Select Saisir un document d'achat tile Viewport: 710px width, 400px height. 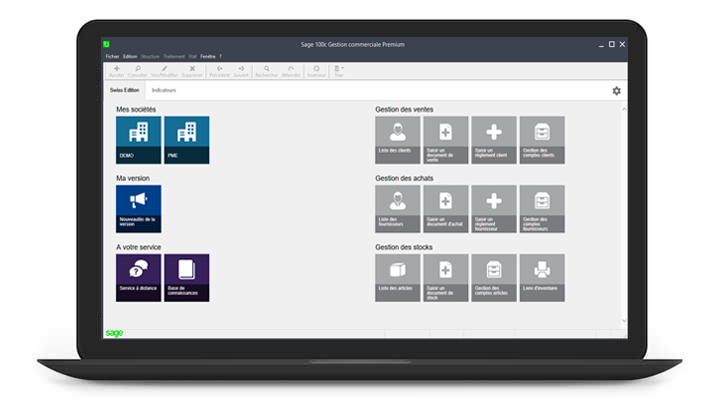[x=446, y=209]
